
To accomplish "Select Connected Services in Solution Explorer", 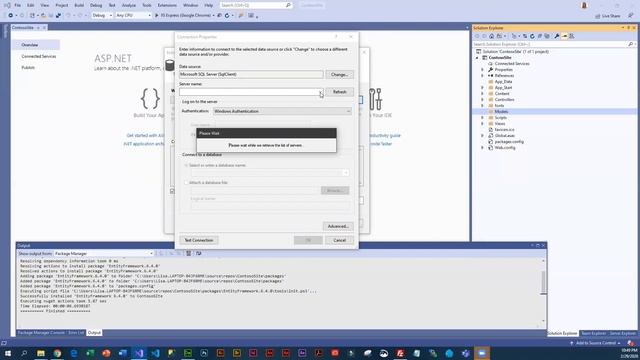I will (x=511, y=64).
